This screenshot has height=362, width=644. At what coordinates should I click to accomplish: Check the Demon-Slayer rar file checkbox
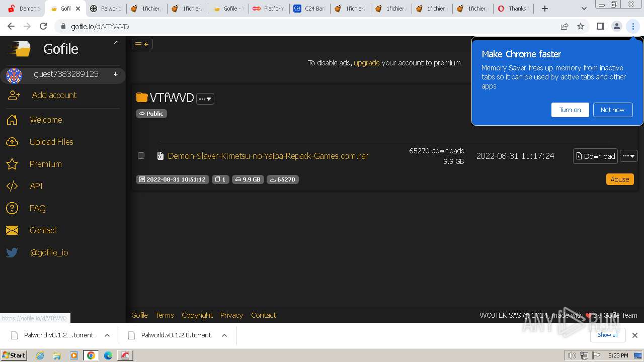(141, 156)
